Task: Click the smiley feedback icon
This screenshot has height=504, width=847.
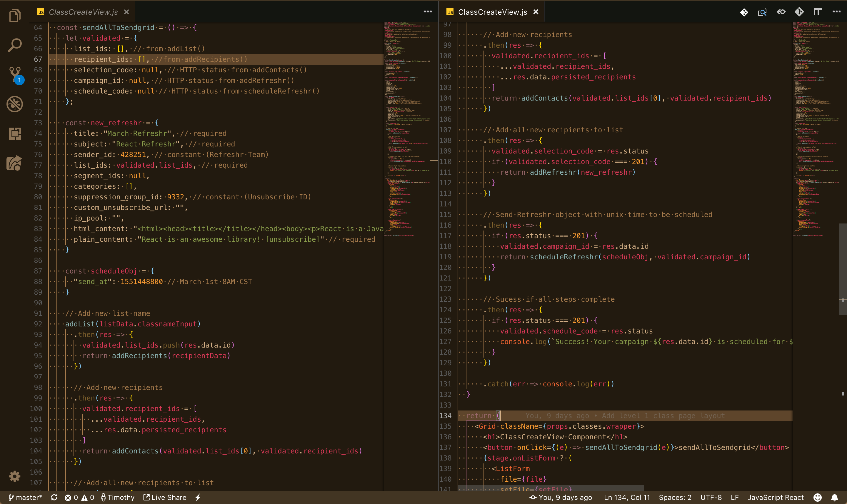Action: pyautogui.click(x=818, y=497)
